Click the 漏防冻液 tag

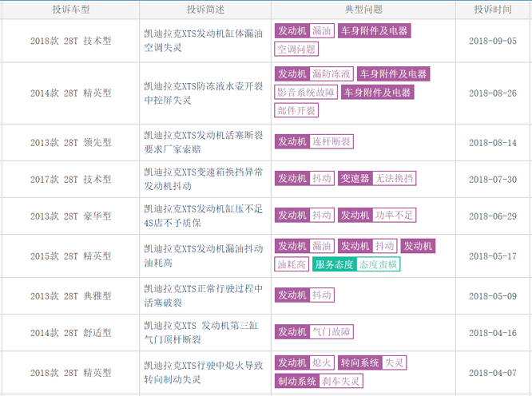pos(332,74)
